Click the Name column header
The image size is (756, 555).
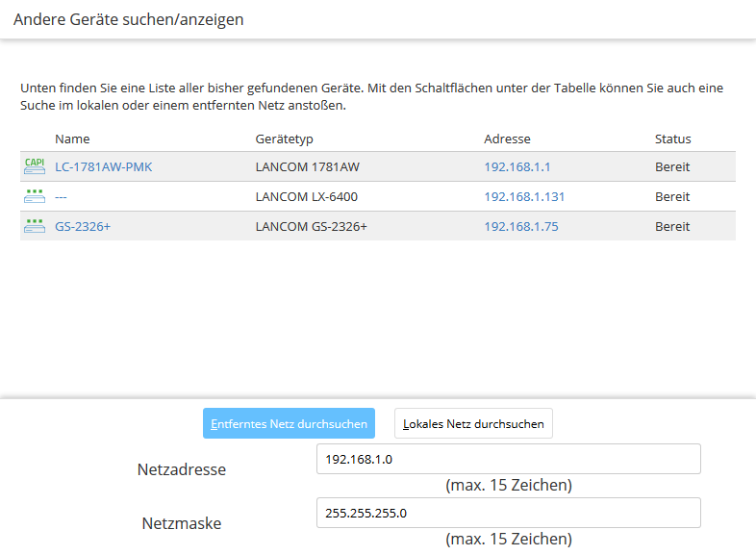[72, 139]
